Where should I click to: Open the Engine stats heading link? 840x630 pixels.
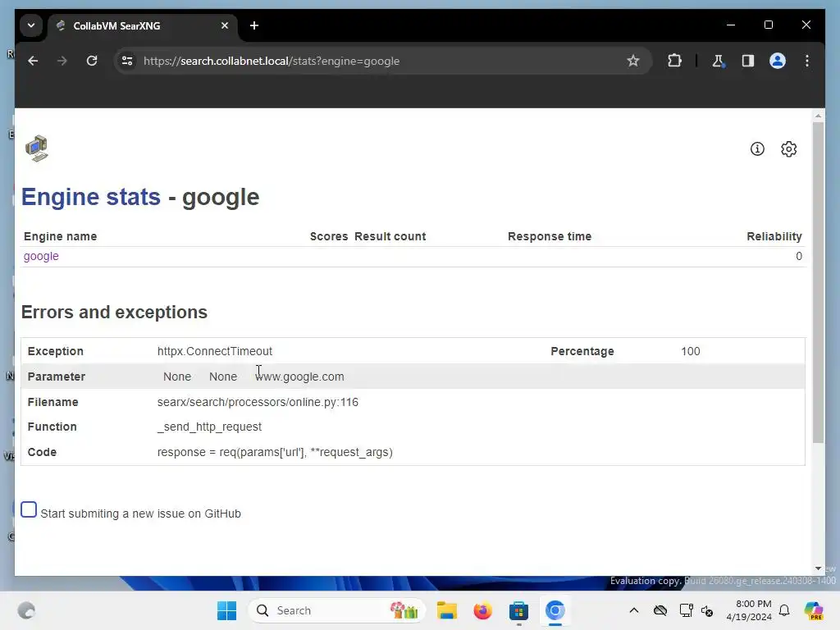click(x=91, y=197)
